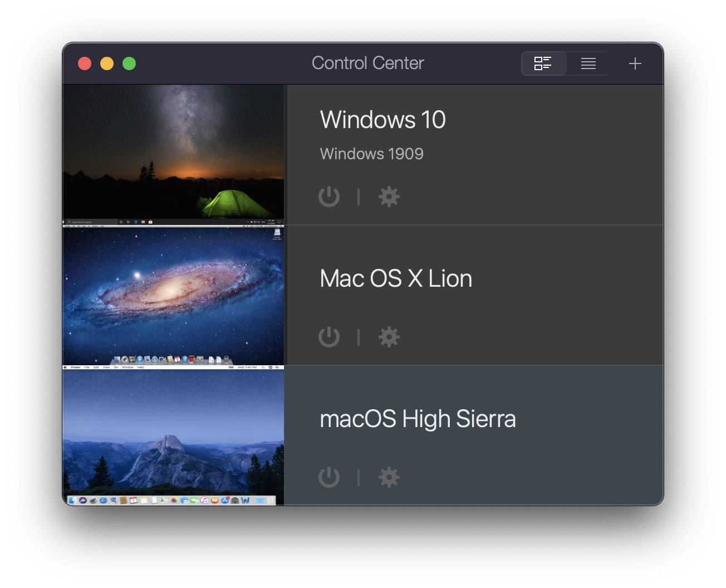
Task: Select the Windows 10 title
Action: (x=382, y=120)
